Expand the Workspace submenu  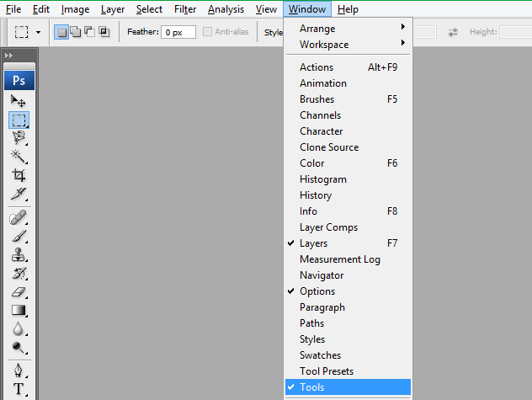348,44
